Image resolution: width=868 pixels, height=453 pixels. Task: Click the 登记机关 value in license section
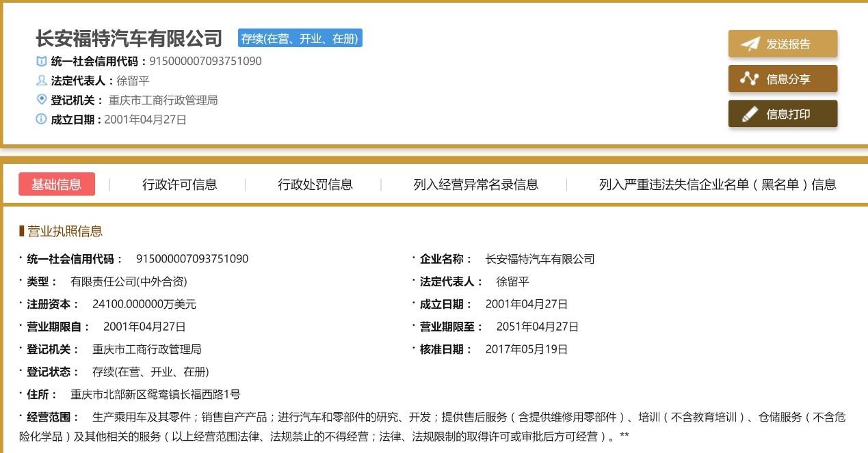coord(147,349)
